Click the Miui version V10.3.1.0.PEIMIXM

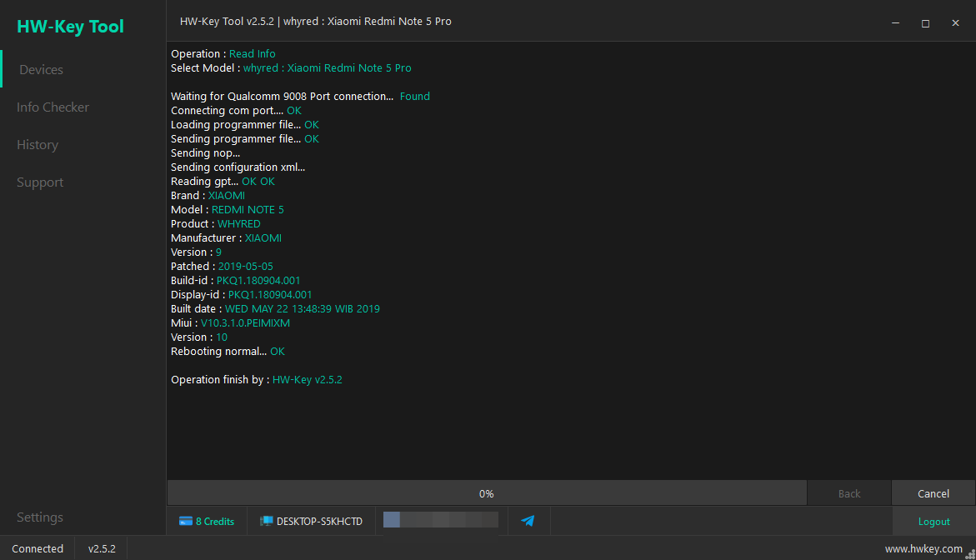245,323
